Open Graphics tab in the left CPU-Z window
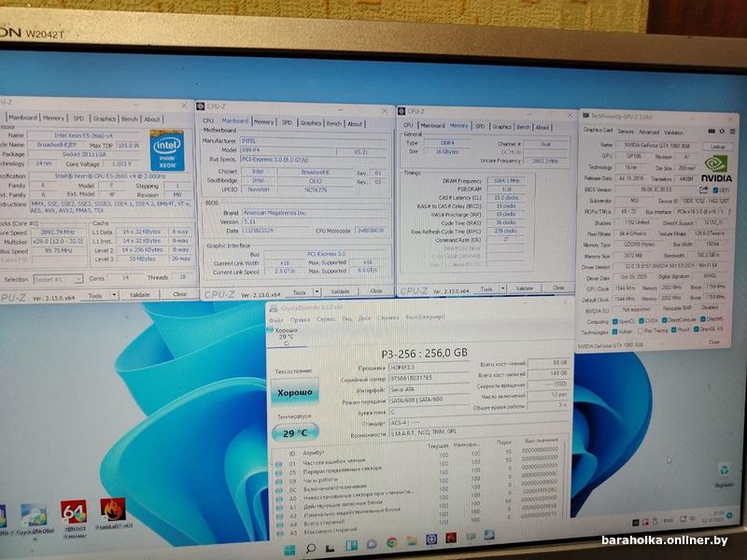The image size is (747, 560). [105, 119]
